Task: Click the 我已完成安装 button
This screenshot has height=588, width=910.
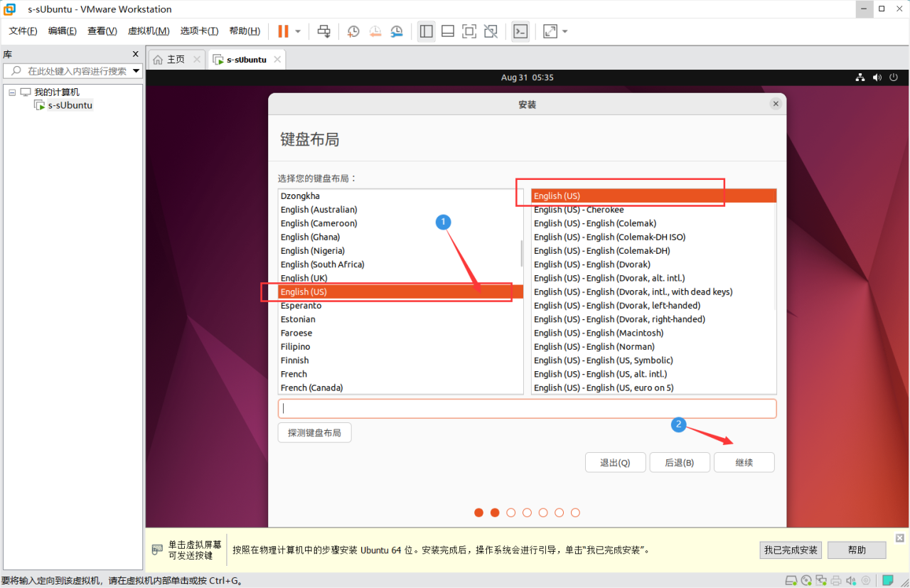Action: (791, 550)
